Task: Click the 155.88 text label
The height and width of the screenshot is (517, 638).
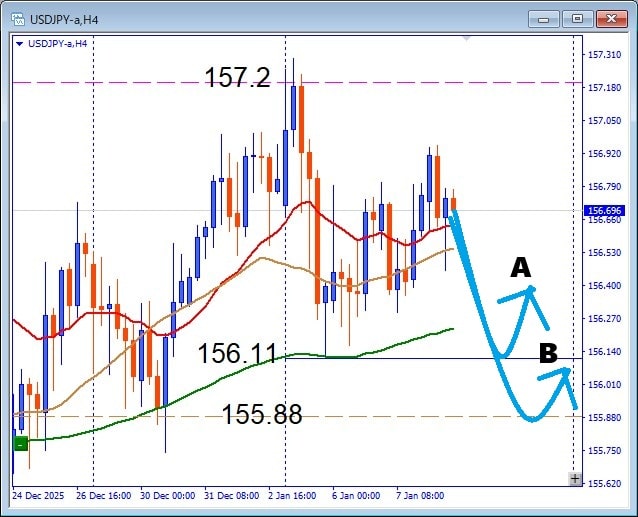Action: pos(262,414)
